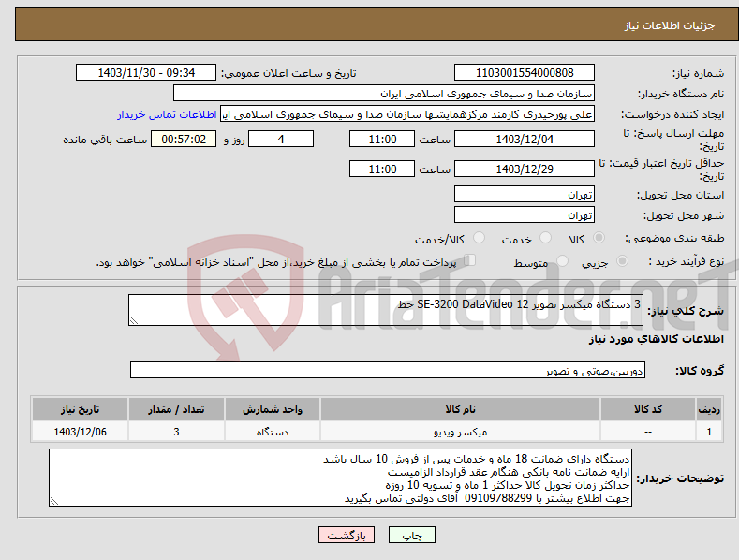Click the resize handle of buyer notes textarea
Viewport: 739px width, 560px height.
(54, 502)
